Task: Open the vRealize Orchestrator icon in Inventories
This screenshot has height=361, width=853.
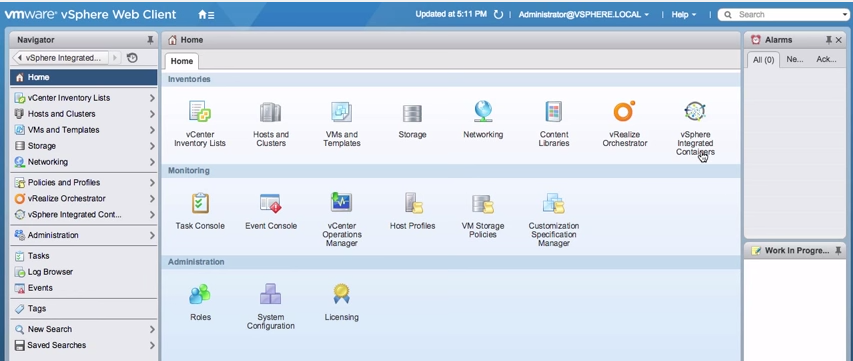Action: coord(625,111)
